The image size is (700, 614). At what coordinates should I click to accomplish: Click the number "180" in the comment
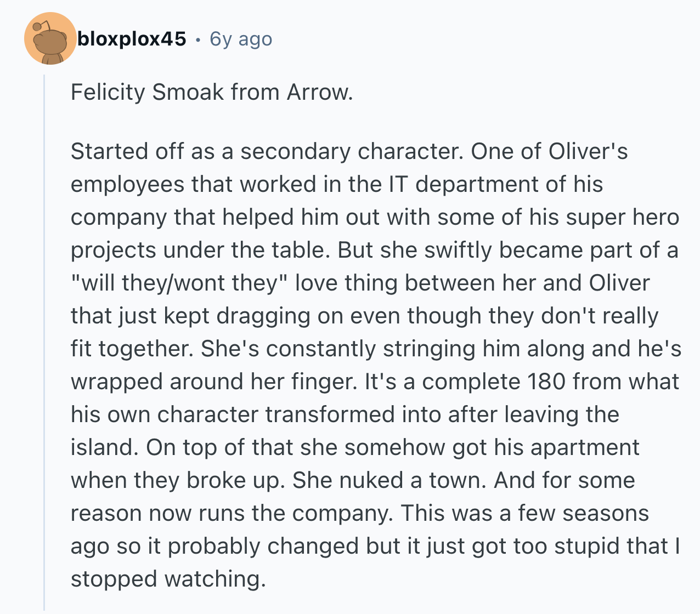click(546, 382)
